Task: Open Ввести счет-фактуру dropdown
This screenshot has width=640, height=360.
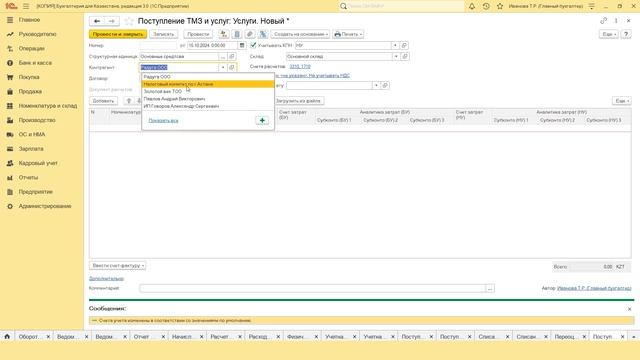Action: (118, 266)
